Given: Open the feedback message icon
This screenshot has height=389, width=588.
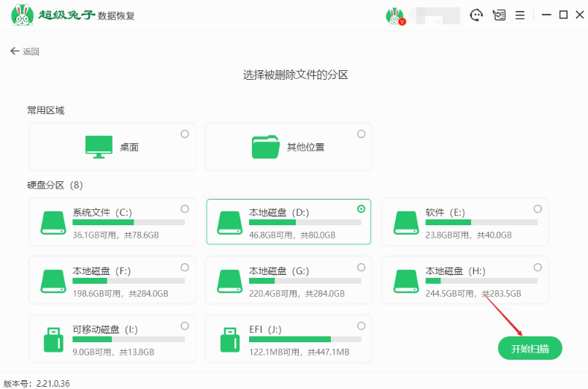Looking at the screenshot, I should (x=499, y=15).
